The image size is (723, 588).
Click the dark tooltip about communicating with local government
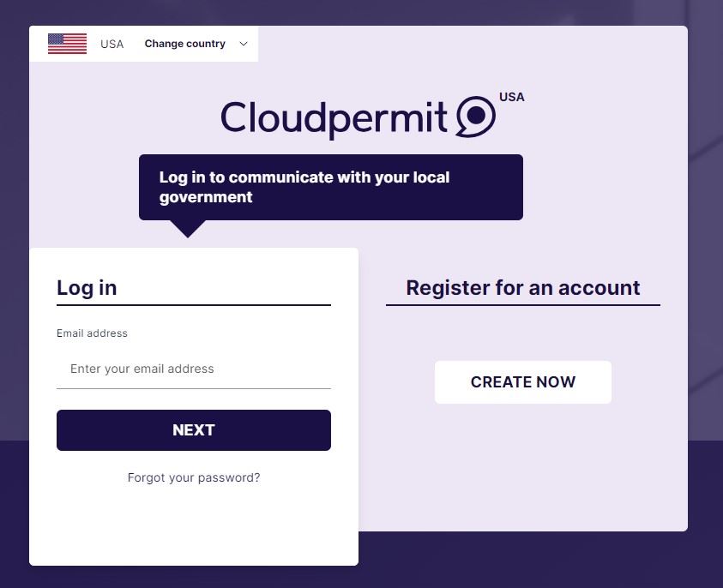coord(331,186)
